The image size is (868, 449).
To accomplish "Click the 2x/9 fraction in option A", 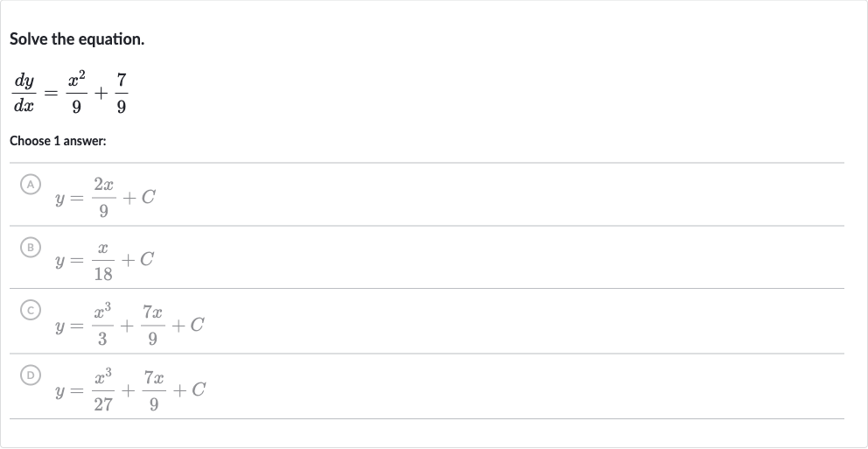I will pyautogui.click(x=104, y=197).
